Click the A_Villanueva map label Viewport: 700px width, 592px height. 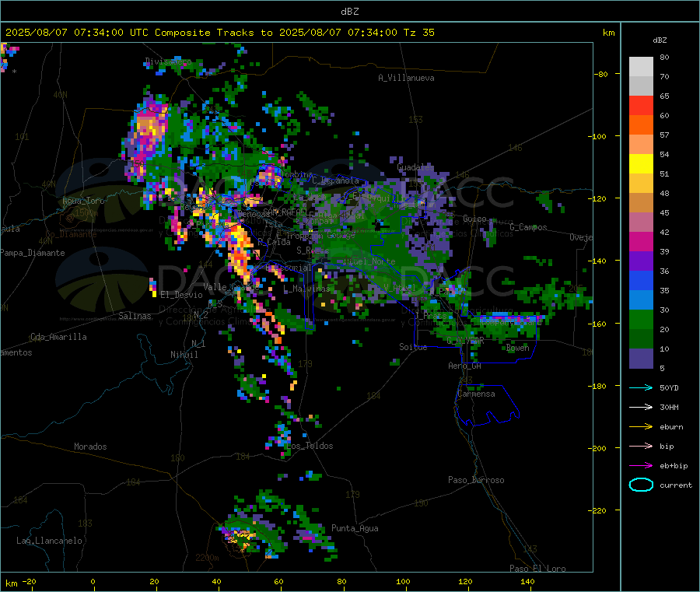[x=406, y=78]
